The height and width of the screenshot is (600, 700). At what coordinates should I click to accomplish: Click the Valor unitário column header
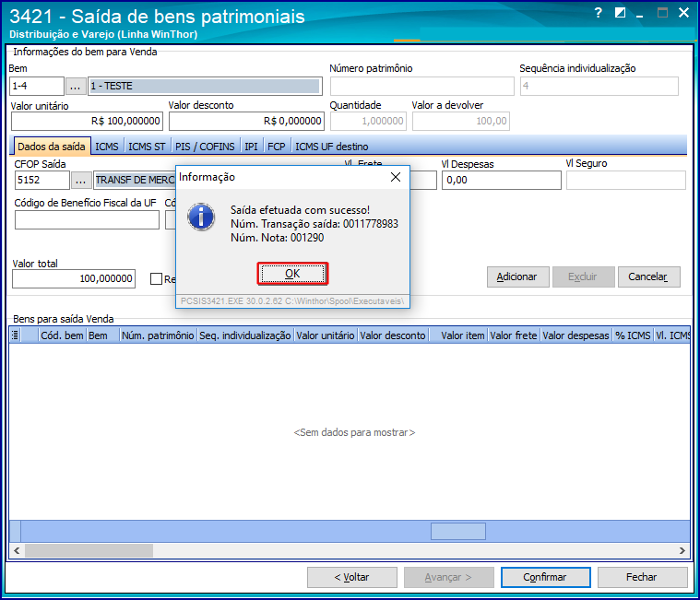(326, 335)
